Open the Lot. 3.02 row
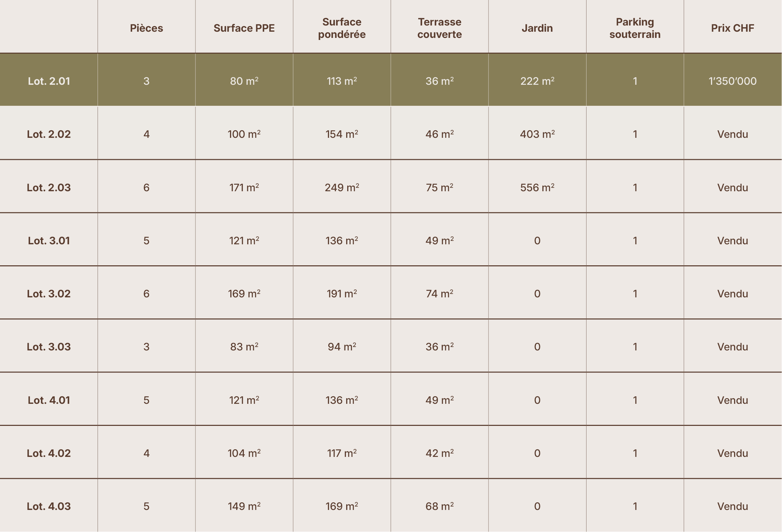The width and height of the screenshot is (782, 532). point(391,294)
